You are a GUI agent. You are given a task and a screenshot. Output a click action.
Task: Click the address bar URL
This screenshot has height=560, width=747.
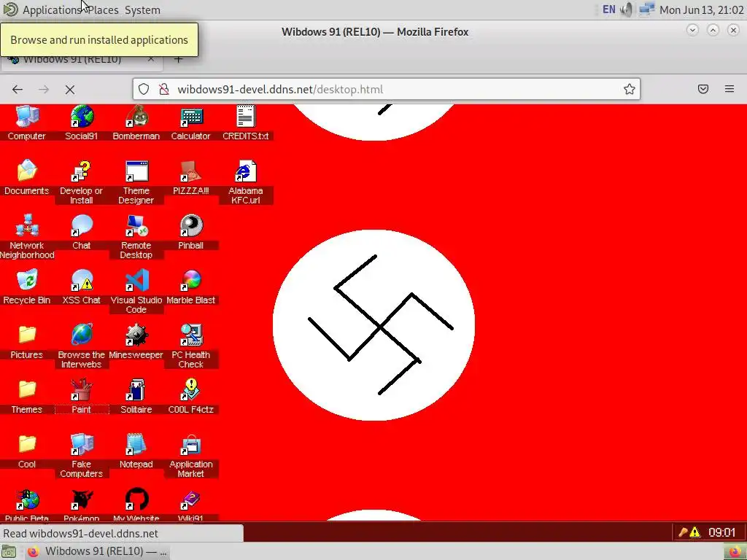point(280,90)
